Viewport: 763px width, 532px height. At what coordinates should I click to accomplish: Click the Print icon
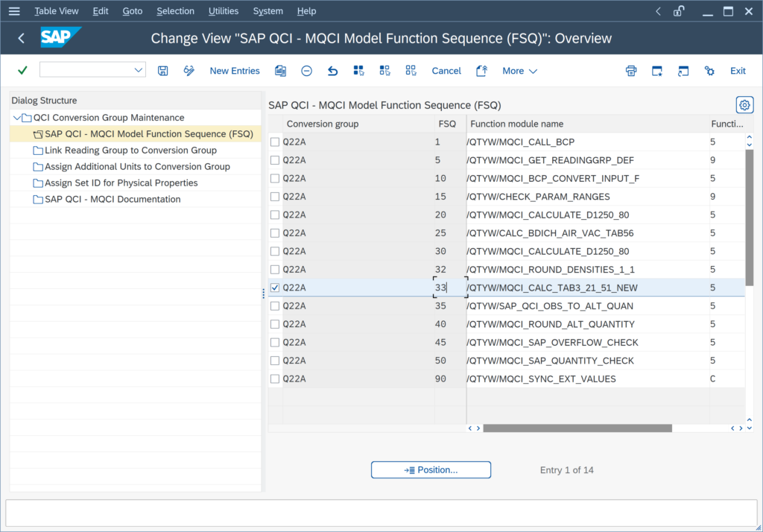click(x=631, y=71)
